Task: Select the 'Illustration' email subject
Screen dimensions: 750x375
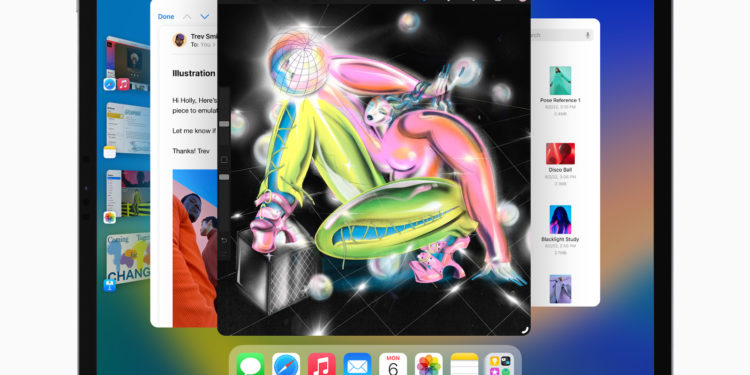Action: 194,73
